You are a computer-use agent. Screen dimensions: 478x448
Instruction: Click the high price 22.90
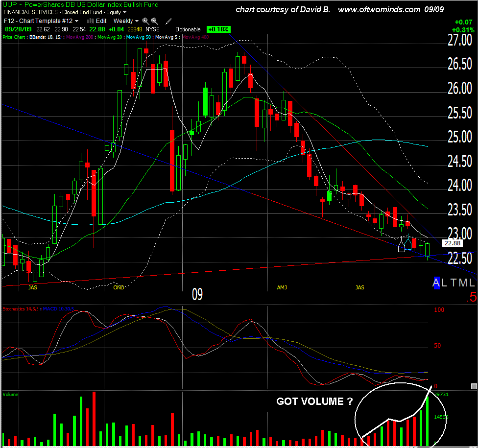coord(61,29)
